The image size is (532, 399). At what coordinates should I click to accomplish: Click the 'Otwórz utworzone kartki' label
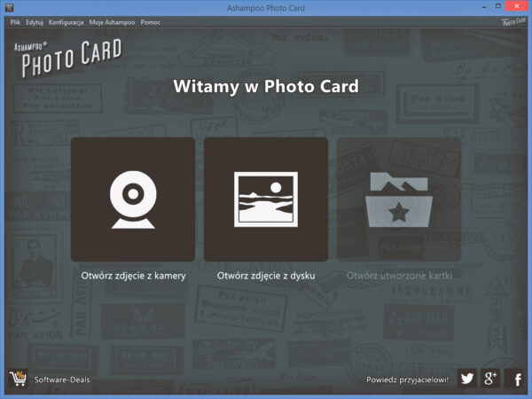tap(399, 276)
